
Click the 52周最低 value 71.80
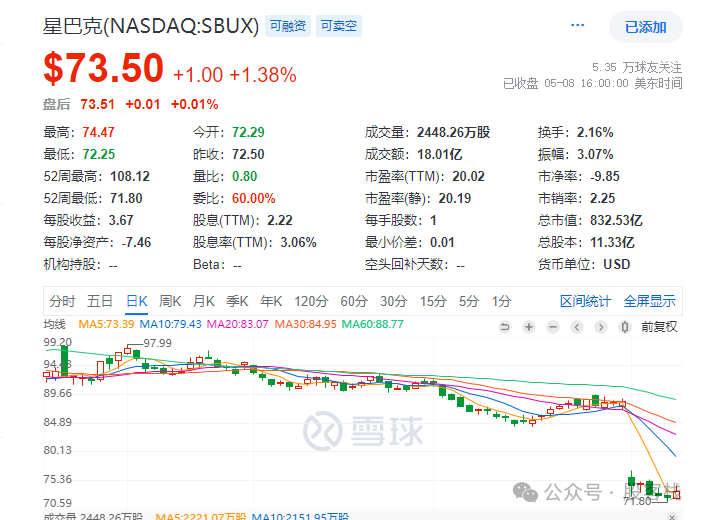tap(126, 198)
